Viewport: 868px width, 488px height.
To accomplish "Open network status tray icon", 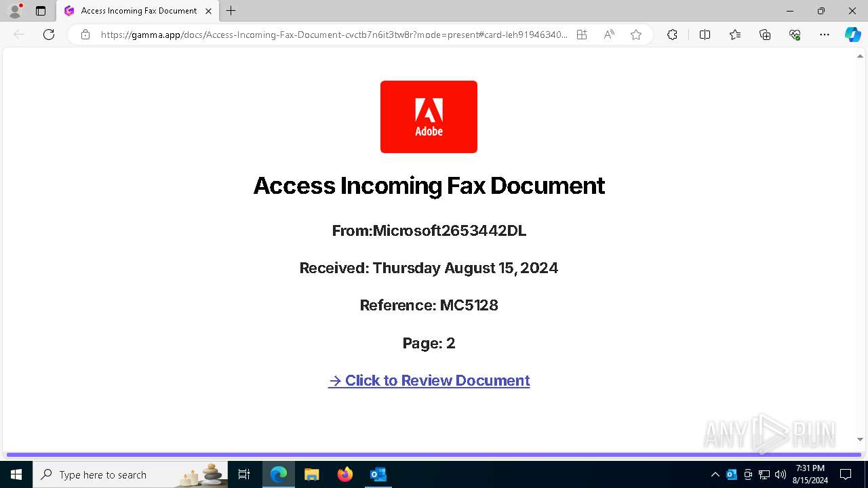I will 764,474.
